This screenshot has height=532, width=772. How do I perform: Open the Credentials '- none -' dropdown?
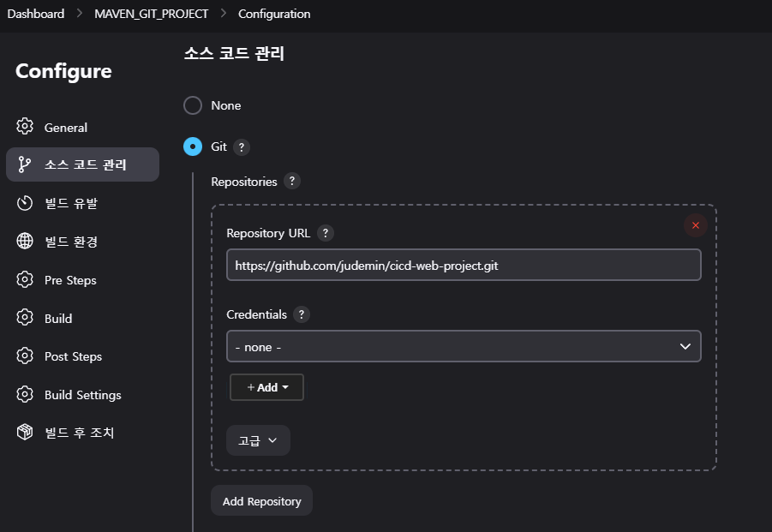click(464, 346)
